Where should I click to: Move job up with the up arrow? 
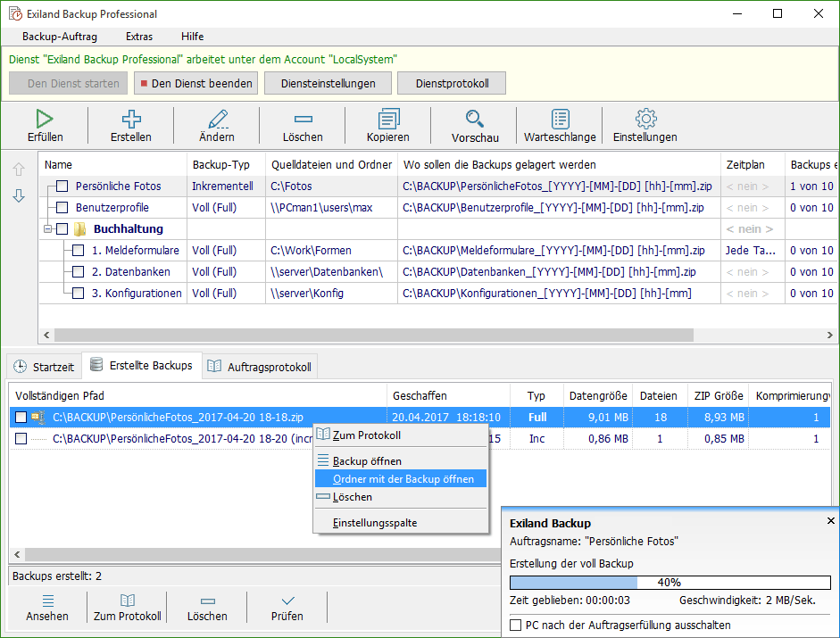point(19,170)
